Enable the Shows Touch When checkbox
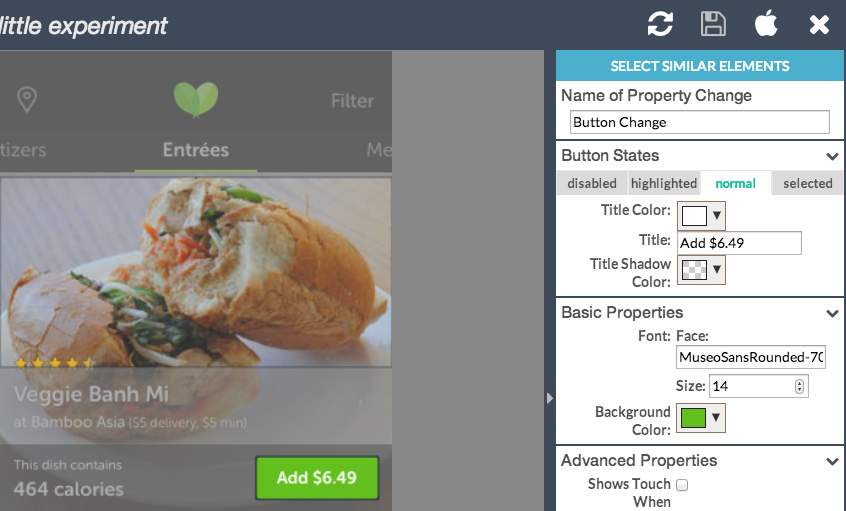This screenshot has height=511, width=846. click(682, 485)
